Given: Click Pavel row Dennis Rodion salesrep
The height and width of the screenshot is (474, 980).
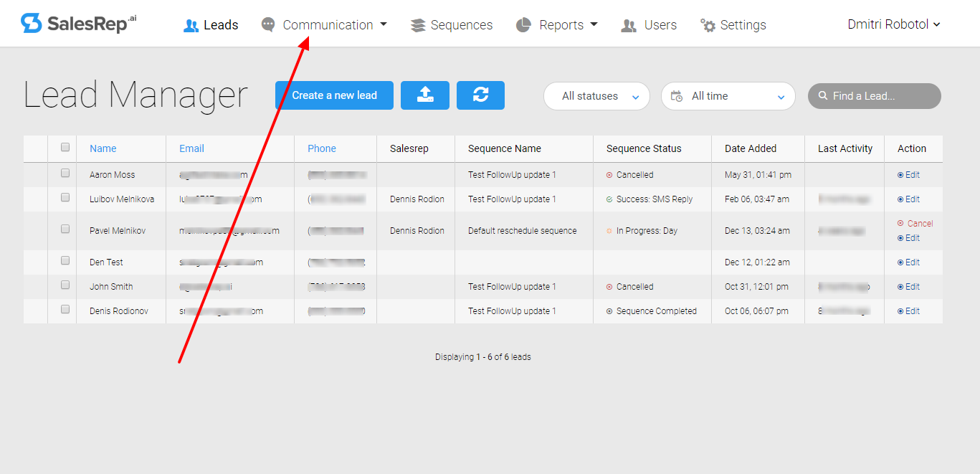Looking at the screenshot, I should click(417, 231).
